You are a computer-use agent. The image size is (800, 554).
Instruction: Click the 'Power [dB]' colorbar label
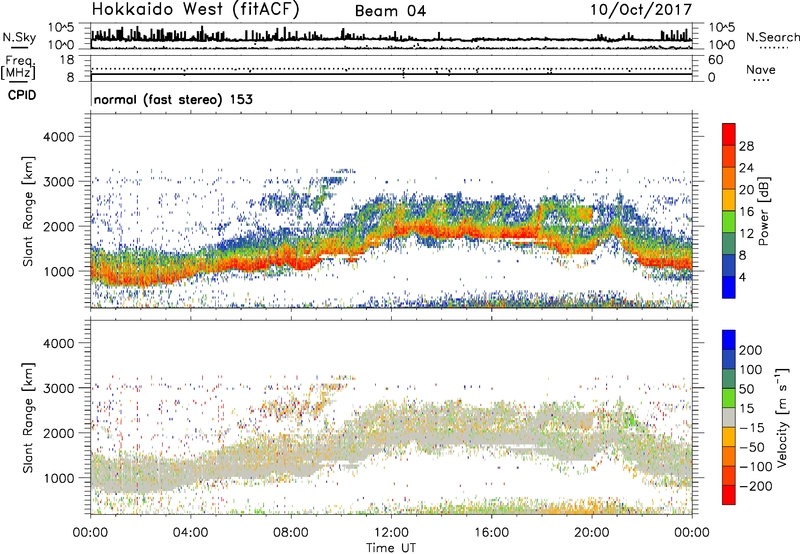click(x=763, y=211)
